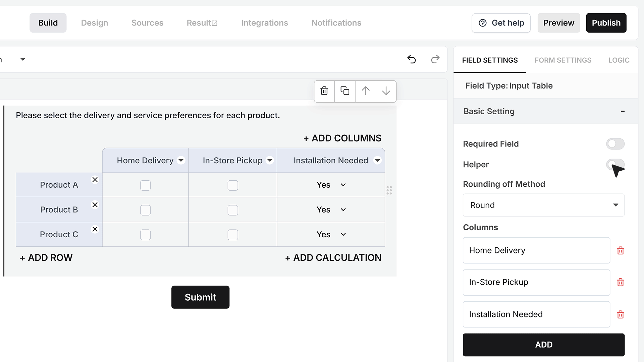The width and height of the screenshot is (644, 362).
Task: Check Home Delivery for Product A
Action: click(x=145, y=185)
